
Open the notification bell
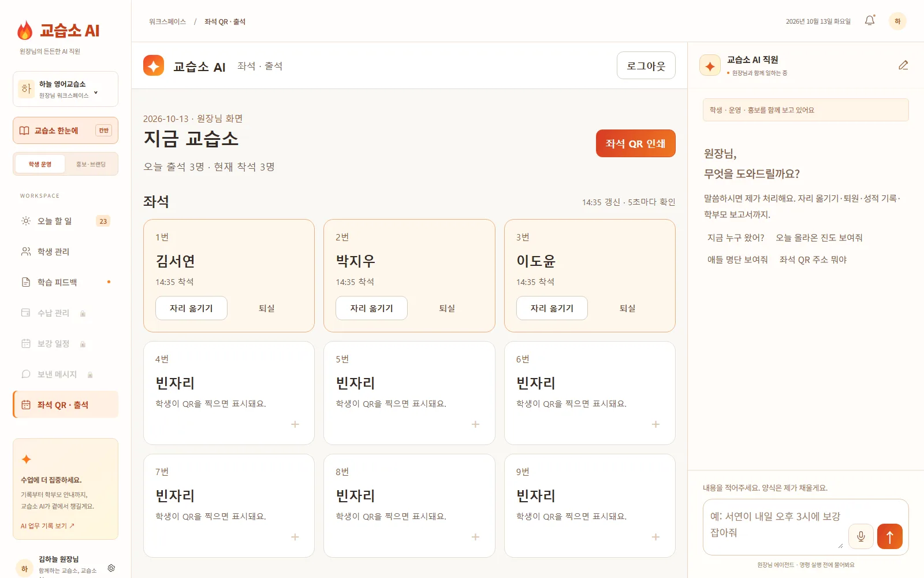870,21
